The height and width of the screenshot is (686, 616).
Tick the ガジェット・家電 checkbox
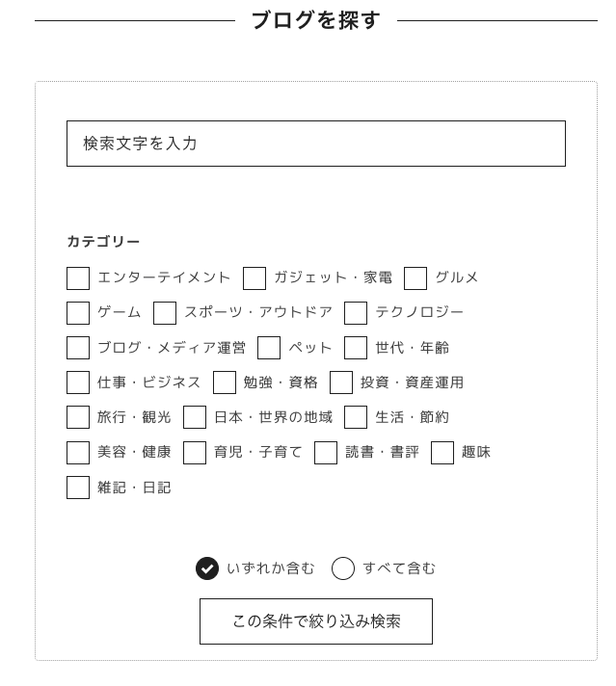pyautogui.click(x=254, y=278)
